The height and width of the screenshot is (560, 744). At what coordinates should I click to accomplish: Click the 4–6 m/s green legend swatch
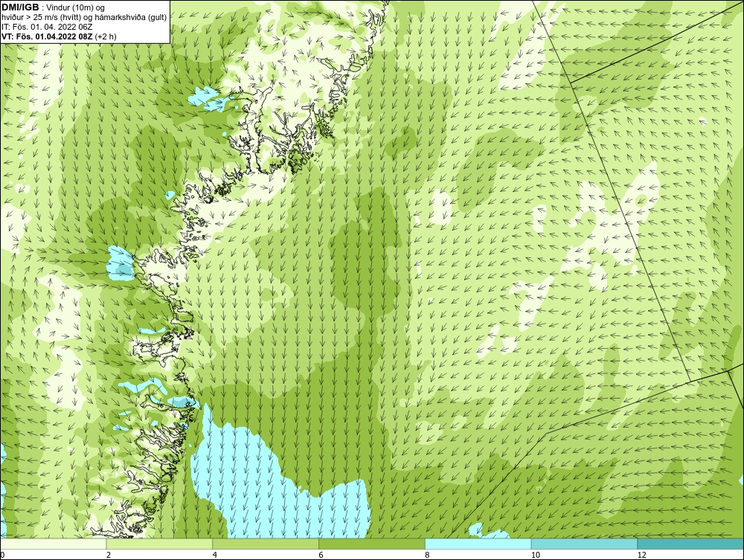[266, 544]
